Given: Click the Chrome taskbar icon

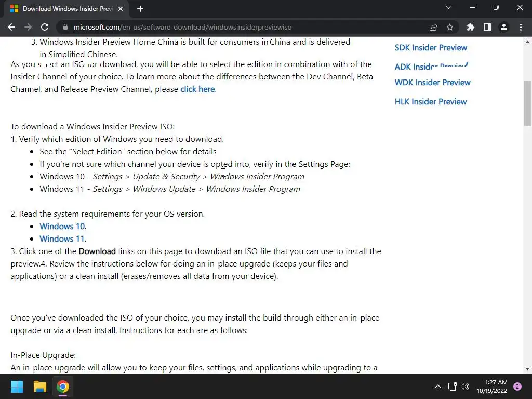Looking at the screenshot, I should tap(63, 387).
